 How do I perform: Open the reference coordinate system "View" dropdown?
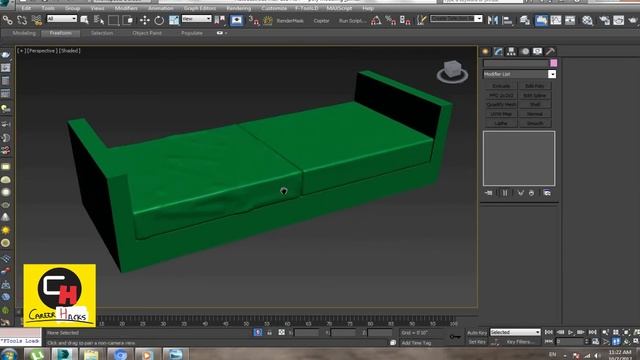point(196,19)
